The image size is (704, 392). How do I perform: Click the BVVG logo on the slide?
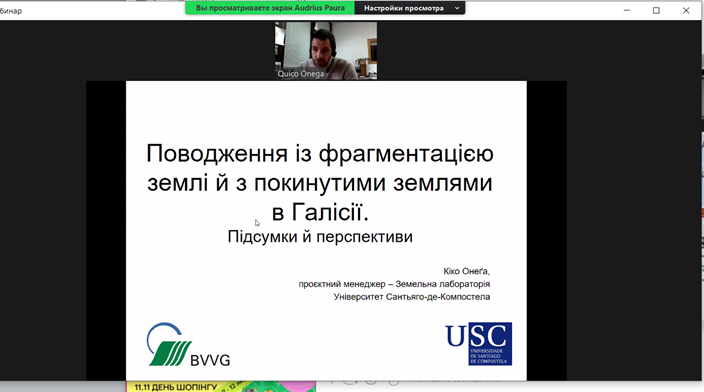(188, 344)
